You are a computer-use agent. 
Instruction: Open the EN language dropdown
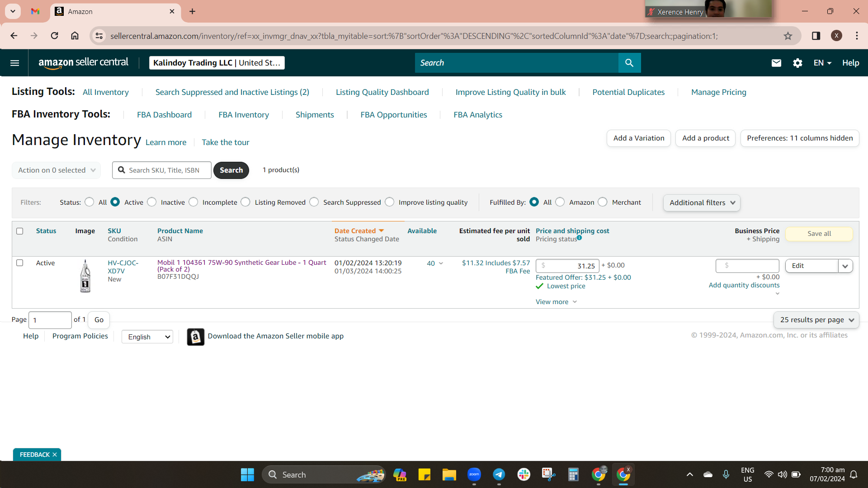(822, 63)
